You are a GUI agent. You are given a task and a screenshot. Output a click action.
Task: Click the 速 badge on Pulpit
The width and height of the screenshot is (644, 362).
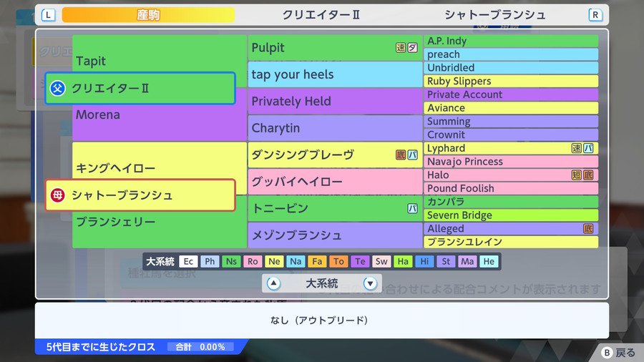point(401,48)
